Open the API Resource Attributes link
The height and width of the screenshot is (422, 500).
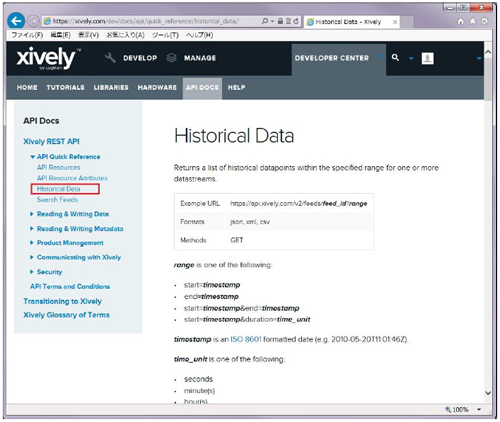coord(72,178)
